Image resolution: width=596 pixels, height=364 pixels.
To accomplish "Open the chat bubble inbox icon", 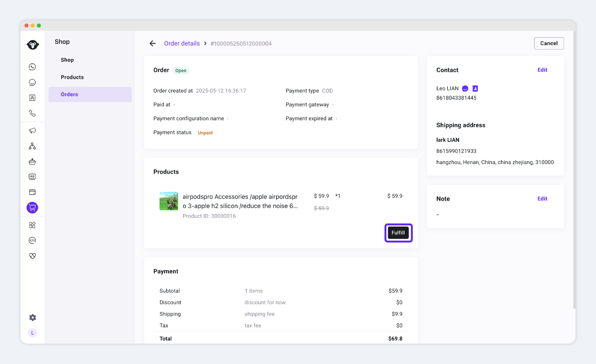I will [x=32, y=83].
